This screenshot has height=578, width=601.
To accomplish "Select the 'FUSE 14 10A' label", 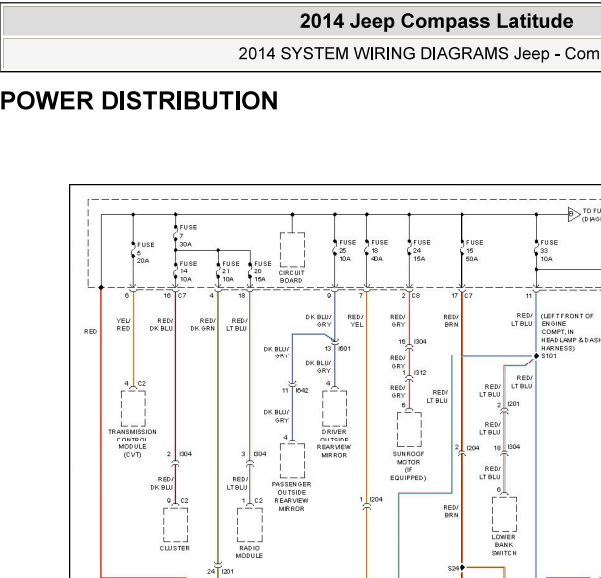I will (188, 271).
